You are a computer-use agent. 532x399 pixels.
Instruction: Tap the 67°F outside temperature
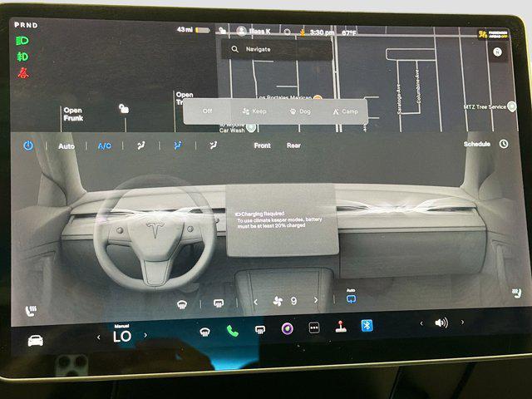[349, 33]
